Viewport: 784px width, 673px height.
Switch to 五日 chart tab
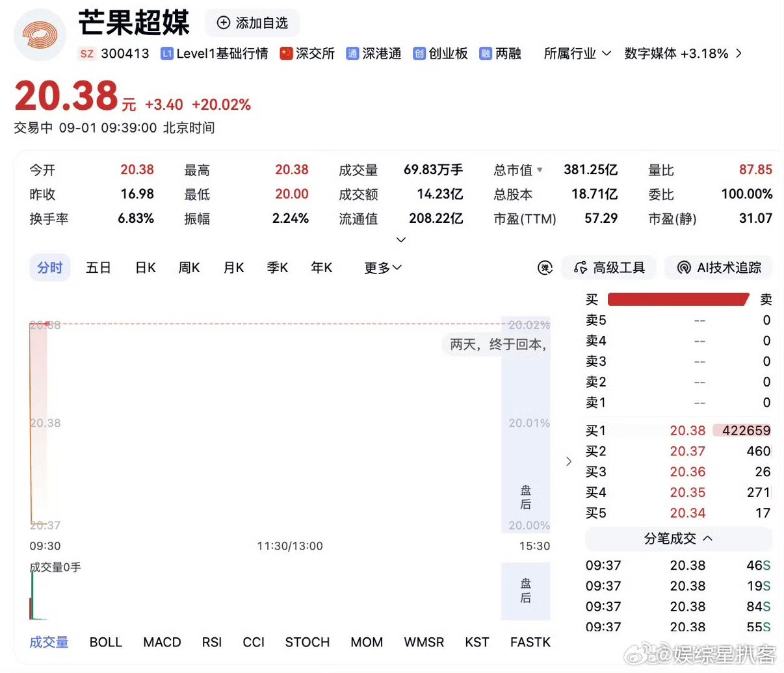(x=98, y=268)
